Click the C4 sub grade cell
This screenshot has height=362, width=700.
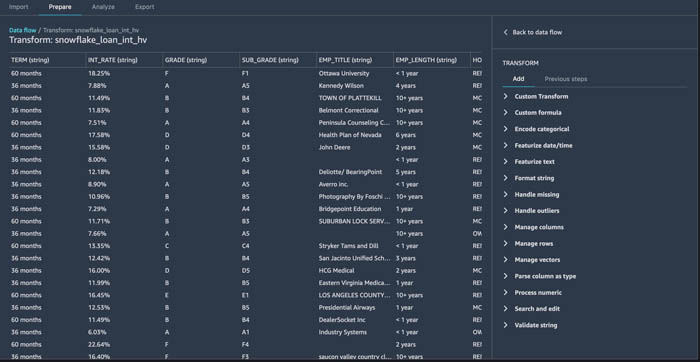(245, 246)
